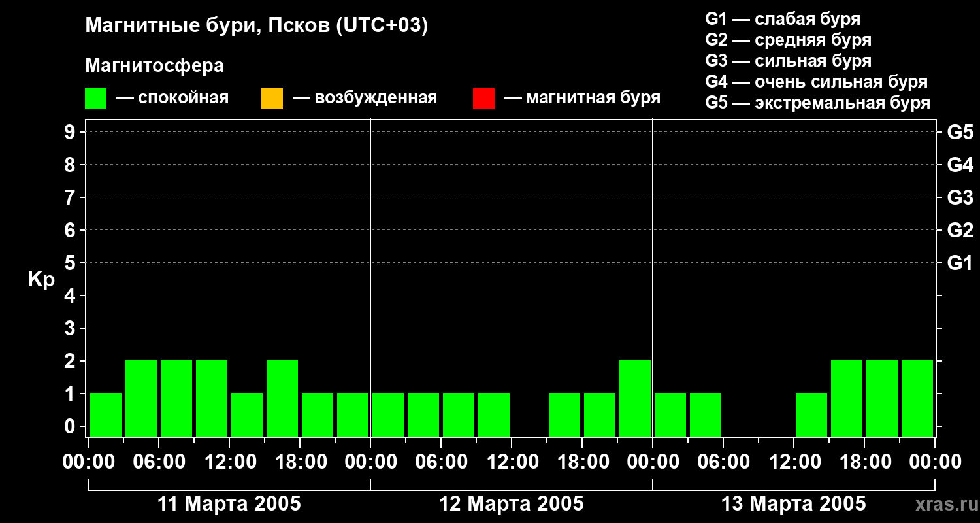This screenshot has height=523, width=980.
Task: Select the 'G2 — средняя буря' description
Action: (789, 40)
